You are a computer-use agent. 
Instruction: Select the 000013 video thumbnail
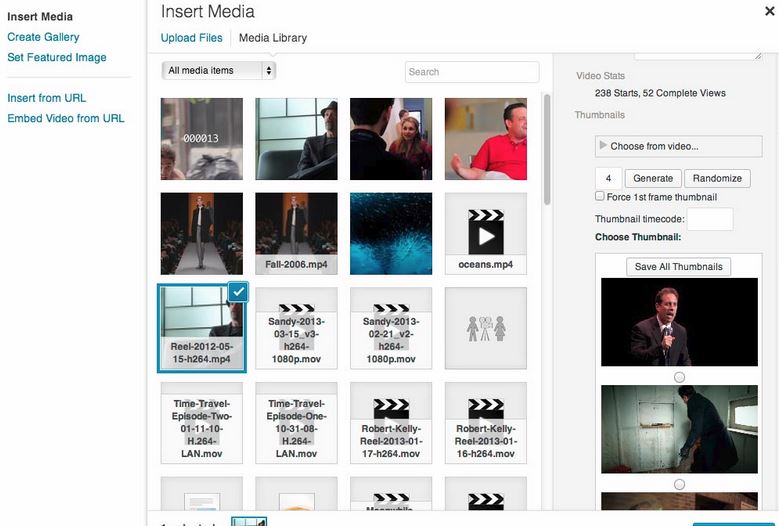(x=202, y=139)
